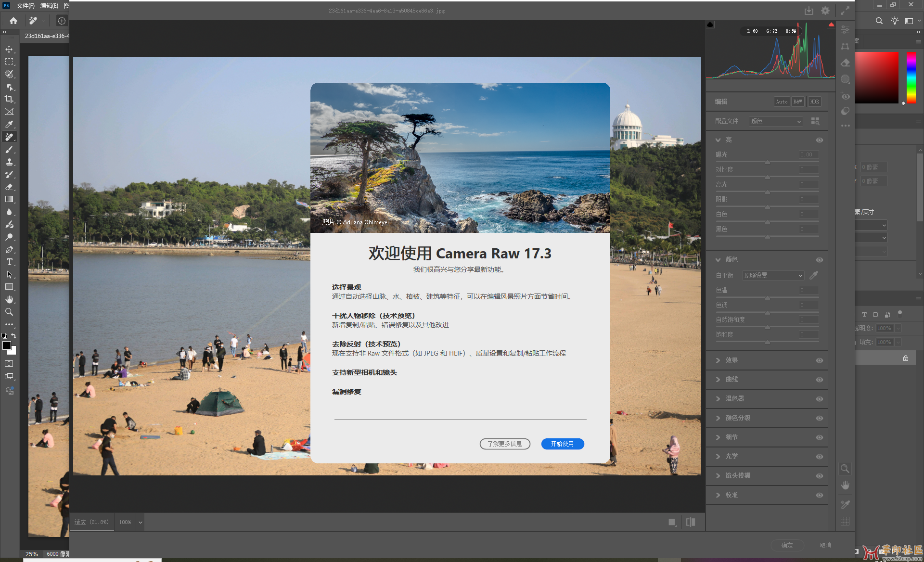Click the Auto edit button
The height and width of the screenshot is (562, 924).
(782, 102)
